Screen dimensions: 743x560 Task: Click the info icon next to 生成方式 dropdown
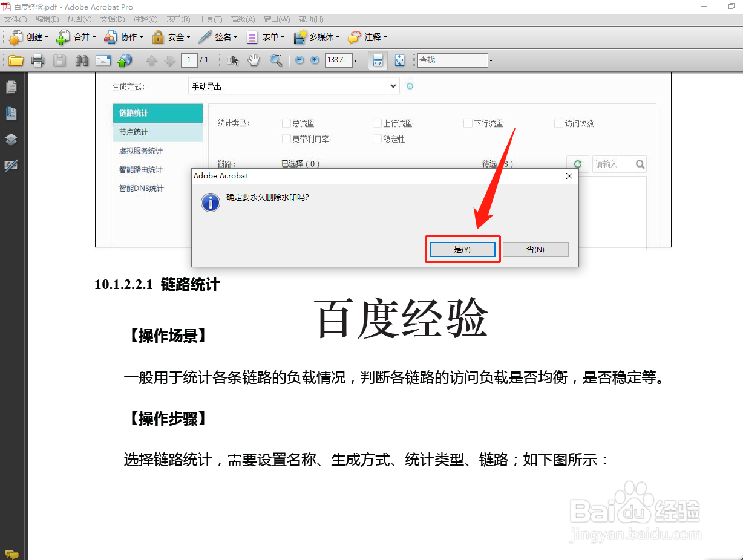410,86
